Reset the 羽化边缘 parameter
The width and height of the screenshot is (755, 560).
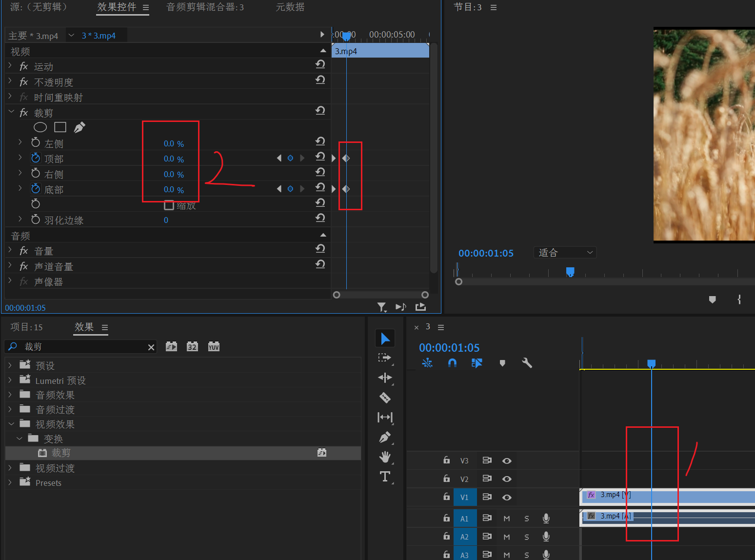tap(320, 218)
